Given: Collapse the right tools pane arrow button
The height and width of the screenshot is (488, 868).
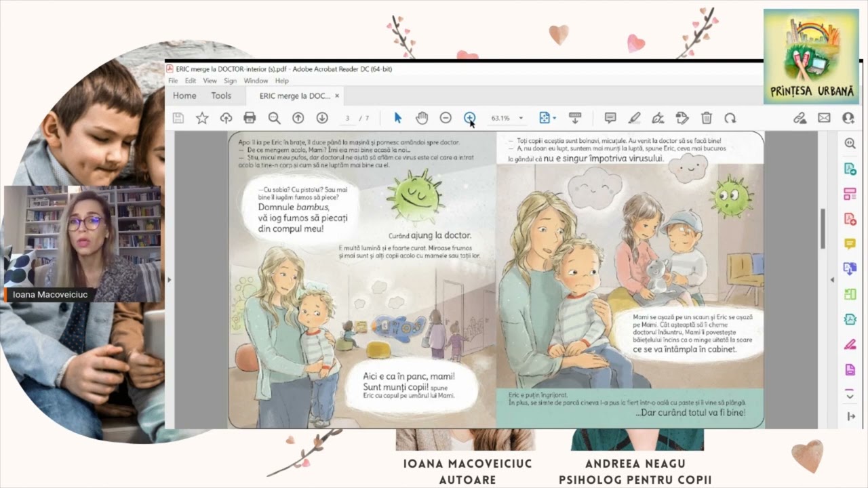Looking at the screenshot, I should (x=851, y=416).
